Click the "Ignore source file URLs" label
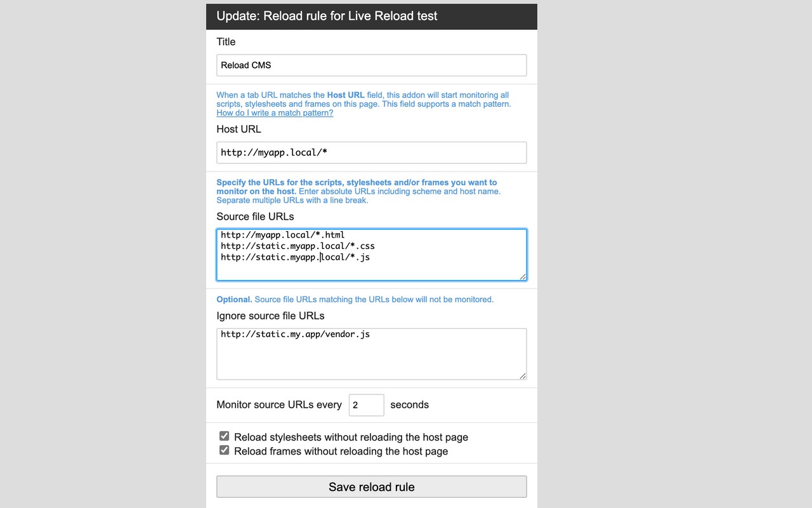 (270, 316)
